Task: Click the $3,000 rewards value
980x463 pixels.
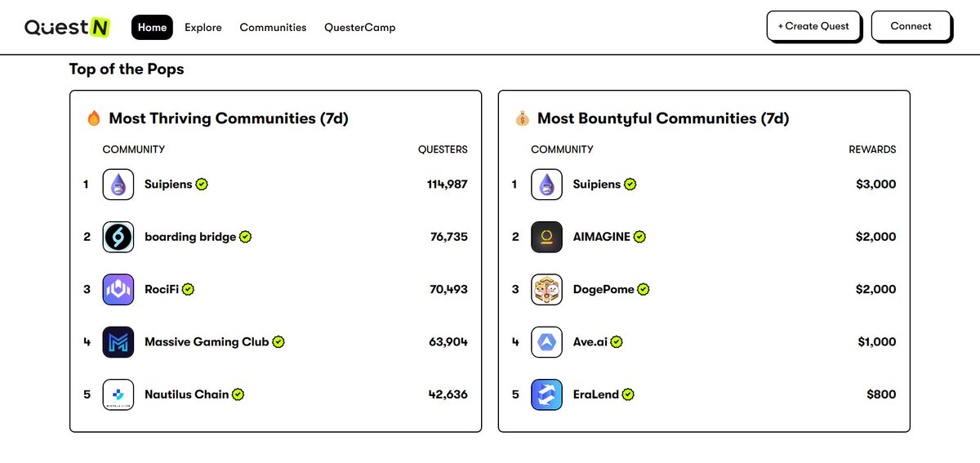Action: pyautogui.click(x=876, y=185)
